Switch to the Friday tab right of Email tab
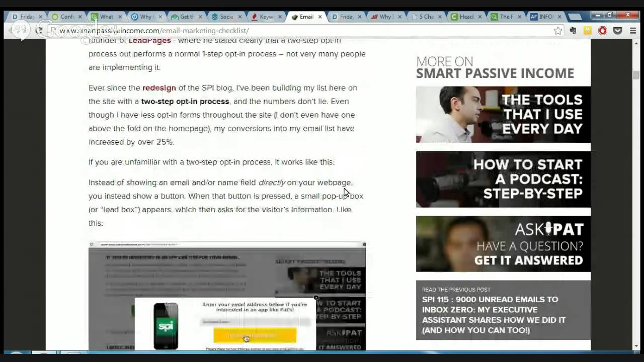This screenshot has height=362, width=644. [346, 17]
